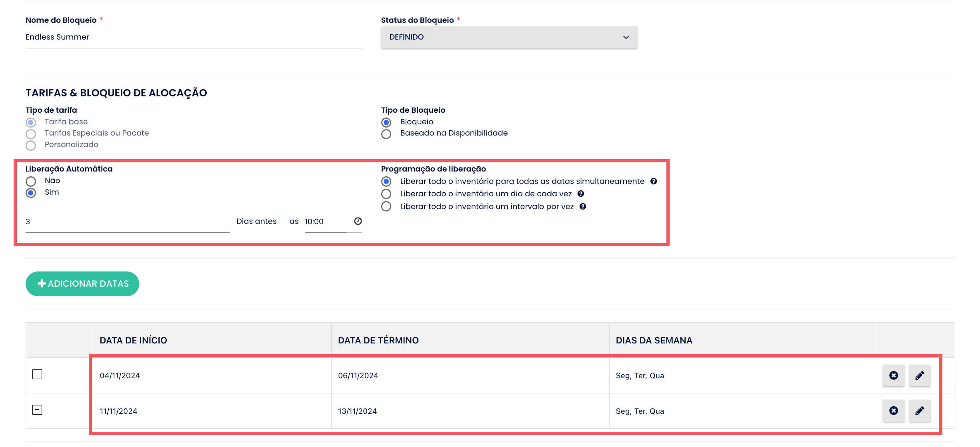This screenshot has width=980, height=447.
Task: Edit the 04/11/2024 date row
Action: point(920,375)
